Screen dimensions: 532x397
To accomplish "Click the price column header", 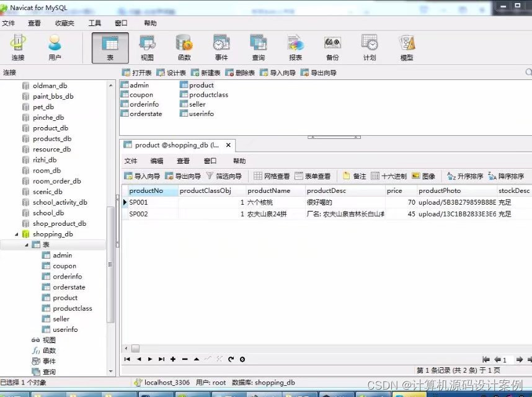I will [x=401, y=190].
